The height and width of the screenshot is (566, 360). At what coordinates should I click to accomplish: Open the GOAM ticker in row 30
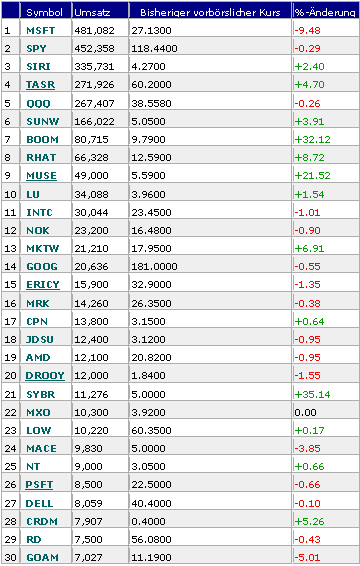pyautogui.click(x=42, y=558)
